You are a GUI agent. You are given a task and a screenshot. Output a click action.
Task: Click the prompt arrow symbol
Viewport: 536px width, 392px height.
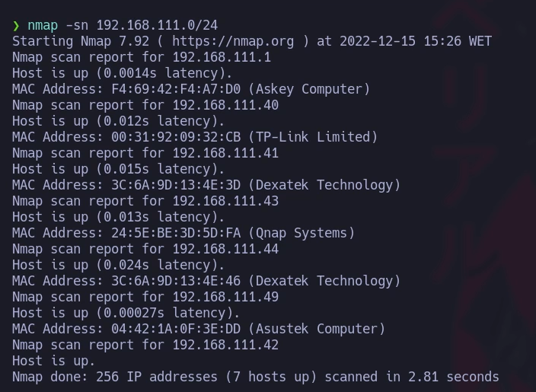16,26
